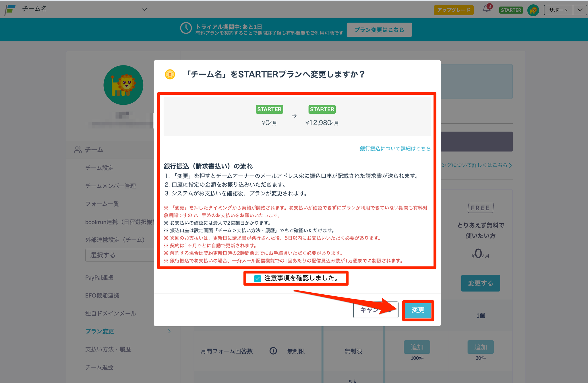This screenshot has height=383, width=588.
Task: Click the formrun logo icon
Action: (x=10, y=9)
